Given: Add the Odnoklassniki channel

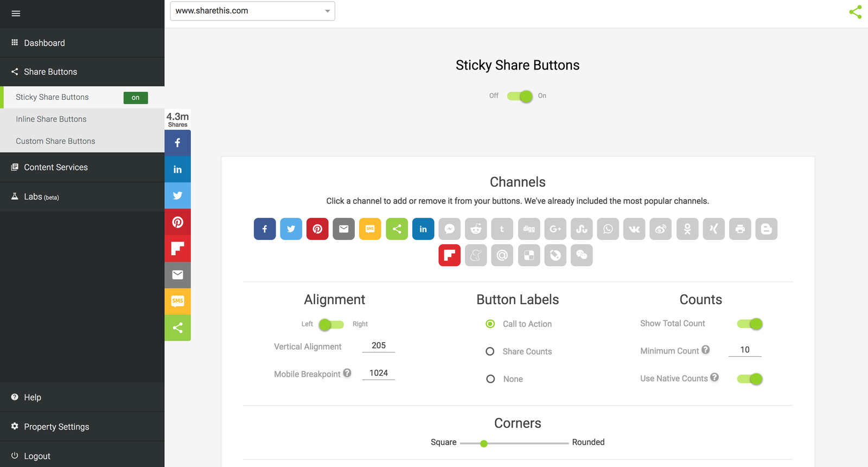Looking at the screenshot, I should (687, 229).
